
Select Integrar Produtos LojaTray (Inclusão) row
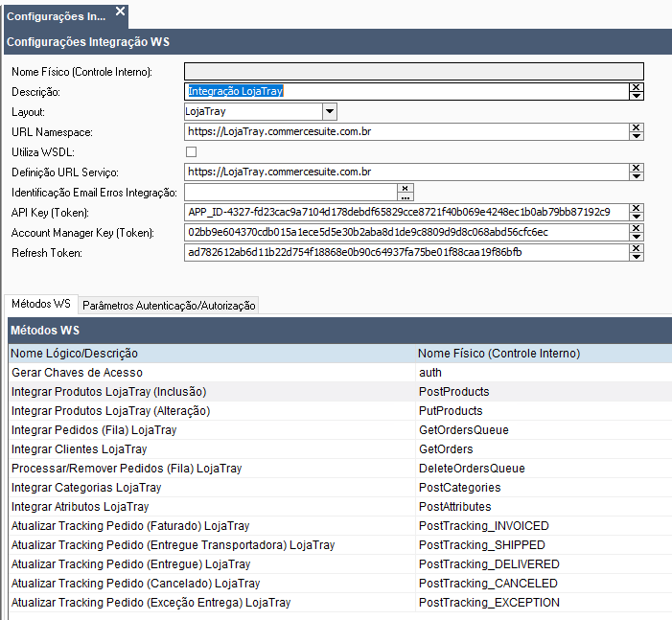point(340,392)
